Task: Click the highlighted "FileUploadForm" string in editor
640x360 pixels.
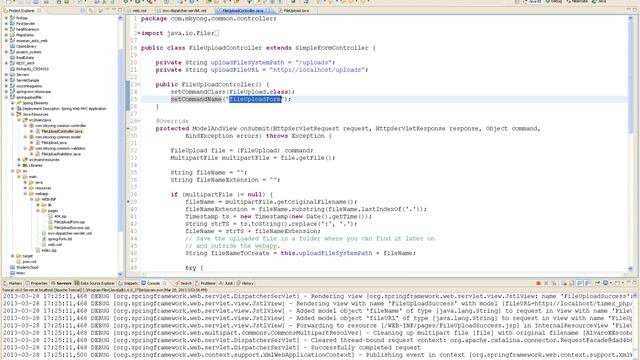Action: coord(255,99)
